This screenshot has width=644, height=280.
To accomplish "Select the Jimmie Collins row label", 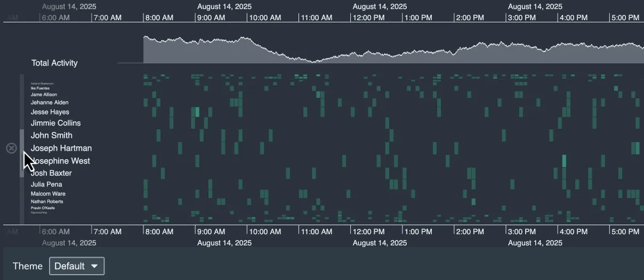I will point(56,123).
